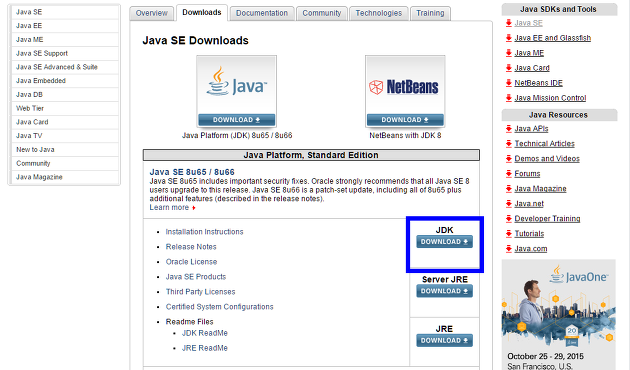Screen dimensions: 630x370
Task: Click the JDK Download button
Action: click(x=444, y=241)
